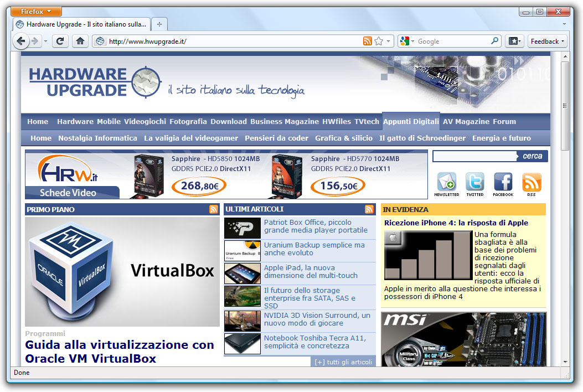
Task: Open Hardware in the main navigation
Action: pyautogui.click(x=75, y=122)
